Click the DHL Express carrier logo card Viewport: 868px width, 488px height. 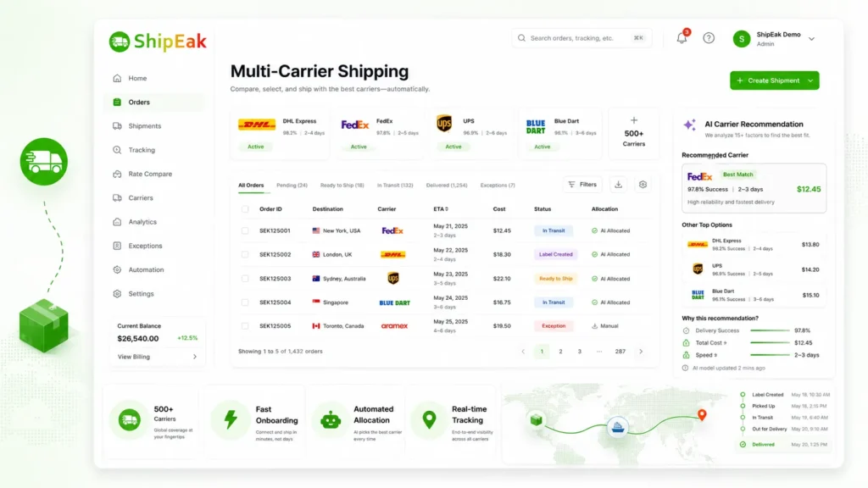(x=280, y=133)
